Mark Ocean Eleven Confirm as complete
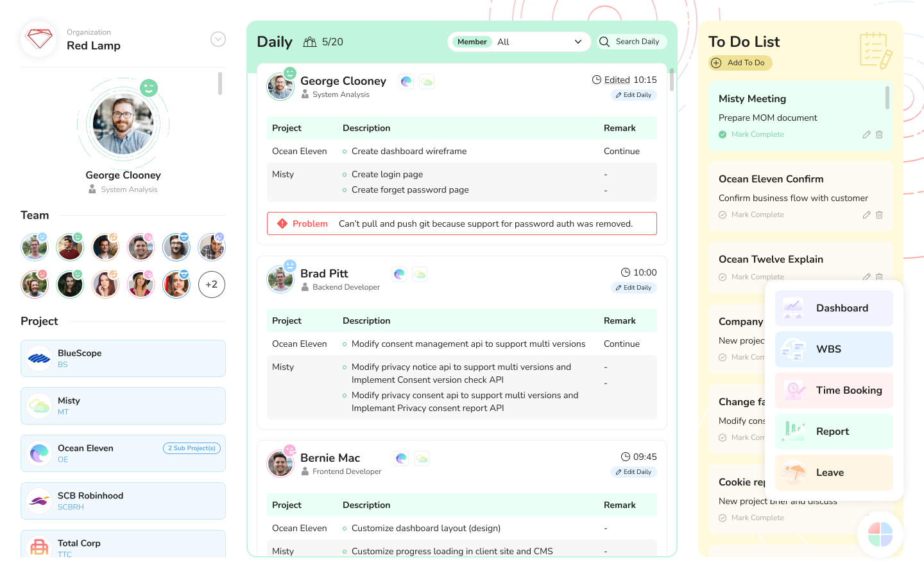The width and height of the screenshot is (924, 578). pyautogui.click(x=751, y=215)
